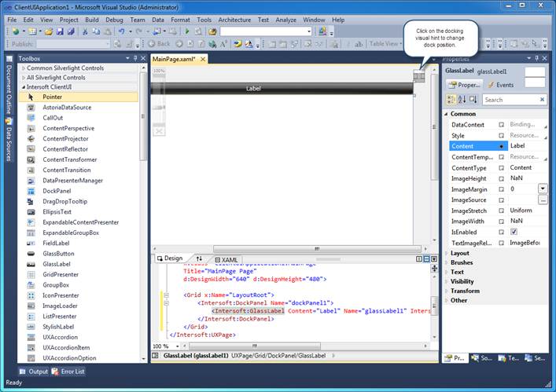Sort properties alphabetically

point(462,100)
